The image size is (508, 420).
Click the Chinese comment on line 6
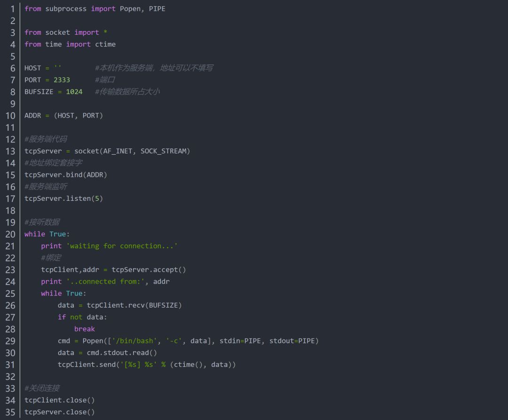154,68
